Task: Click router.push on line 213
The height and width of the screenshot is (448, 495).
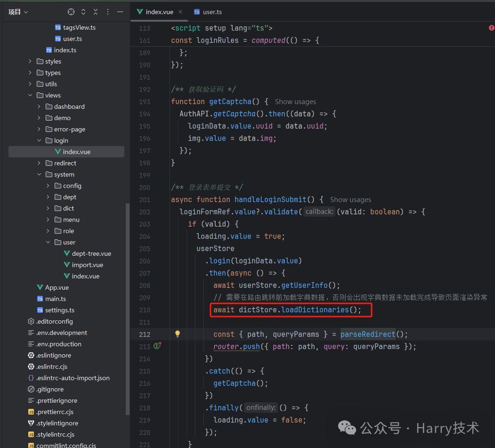Action: (236, 347)
